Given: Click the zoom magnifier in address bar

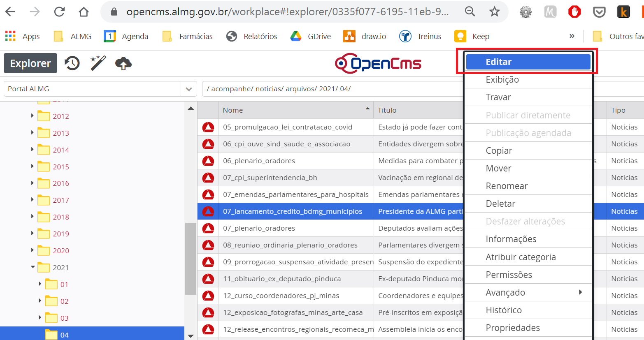Looking at the screenshot, I should tap(470, 12).
